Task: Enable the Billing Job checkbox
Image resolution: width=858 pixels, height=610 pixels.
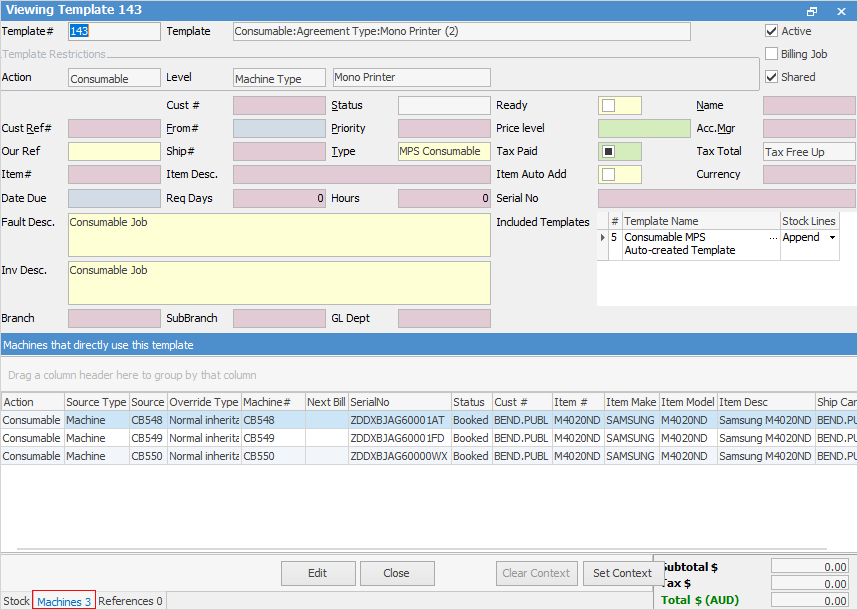Action: coord(771,54)
